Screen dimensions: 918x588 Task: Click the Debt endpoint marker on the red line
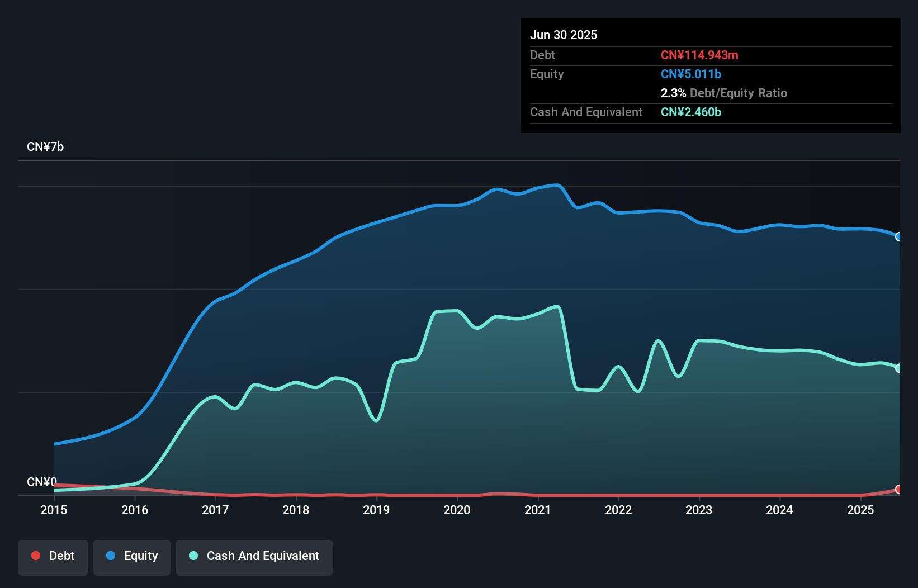pyautogui.click(x=898, y=490)
